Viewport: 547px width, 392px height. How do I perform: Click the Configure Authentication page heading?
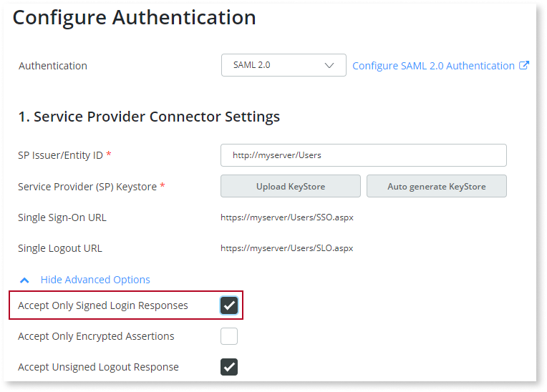pos(135,18)
